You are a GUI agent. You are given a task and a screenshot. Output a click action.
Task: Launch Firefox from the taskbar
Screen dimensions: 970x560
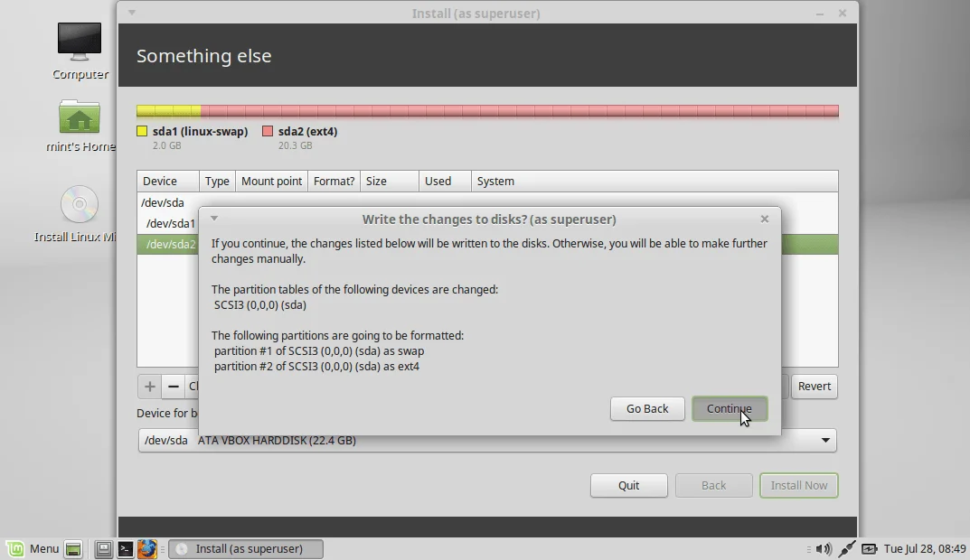[x=146, y=548]
